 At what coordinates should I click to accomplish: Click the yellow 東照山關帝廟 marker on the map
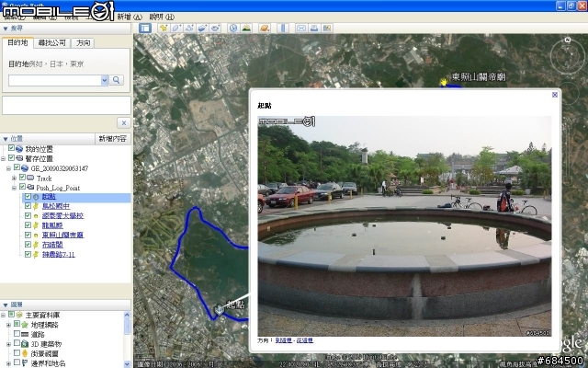coord(444,82)
